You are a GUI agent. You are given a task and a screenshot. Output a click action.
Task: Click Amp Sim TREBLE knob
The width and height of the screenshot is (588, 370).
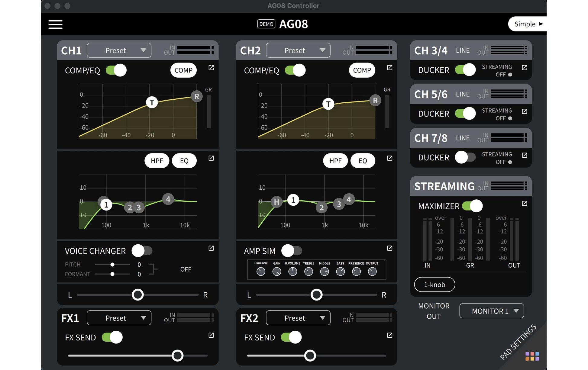point(309,272)
